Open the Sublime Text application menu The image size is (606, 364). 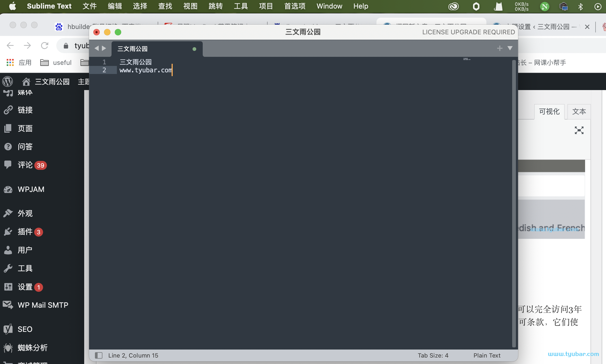(x=49, y=6)
